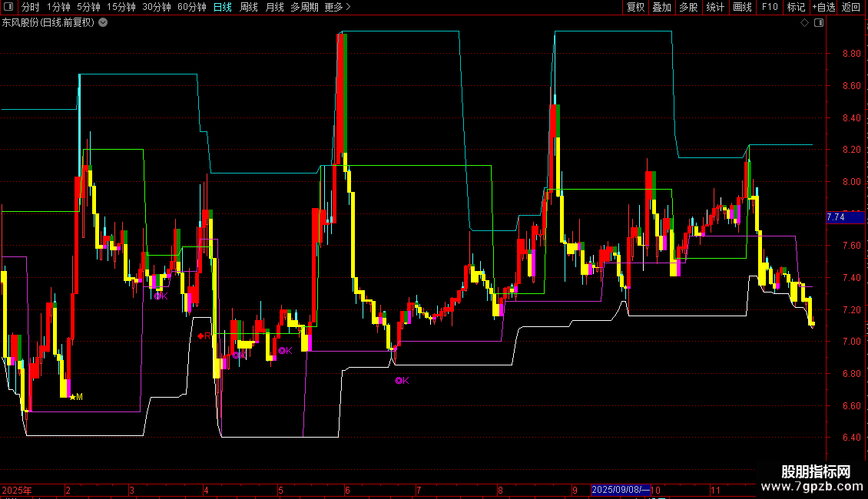Activate the 画线 drawing tools

pos(742,7)
